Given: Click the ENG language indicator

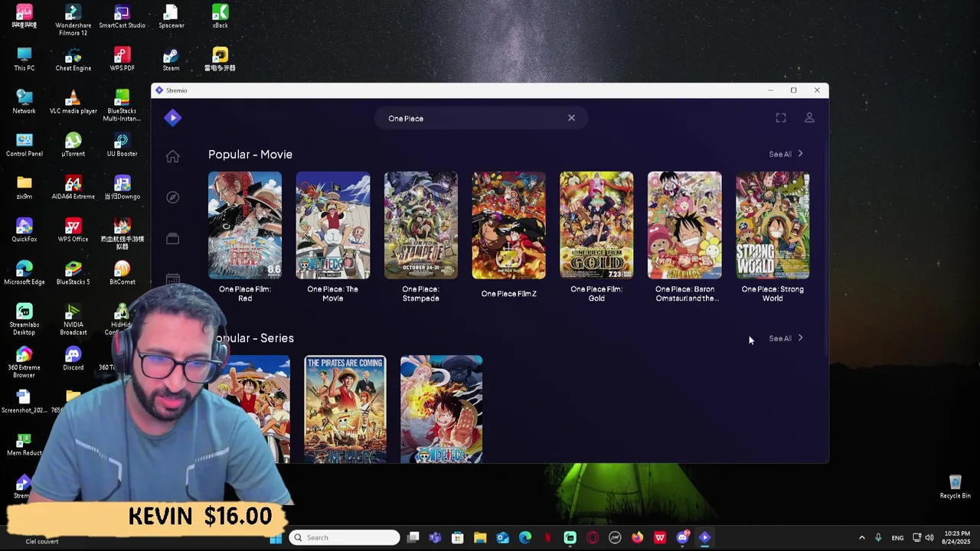Looking at the screenshot, I should coord(897,537).
